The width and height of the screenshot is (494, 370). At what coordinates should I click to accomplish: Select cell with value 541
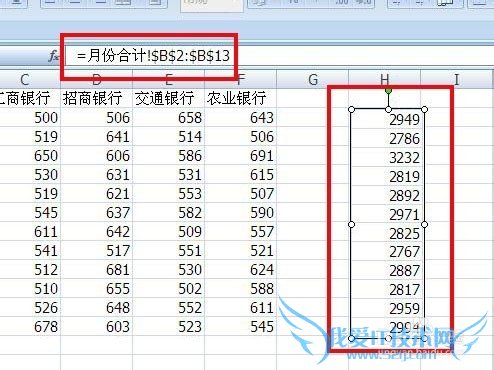point(30,250)
